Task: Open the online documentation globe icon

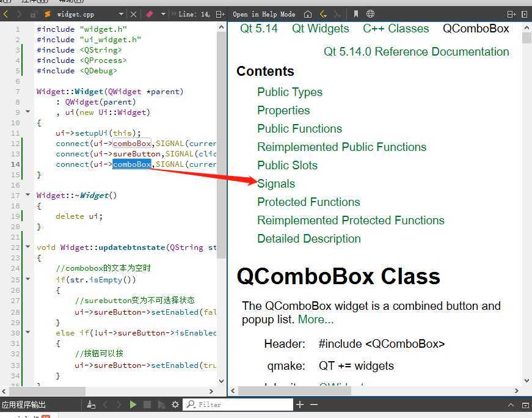Action: pyautogui.click(x=370, y=14)
